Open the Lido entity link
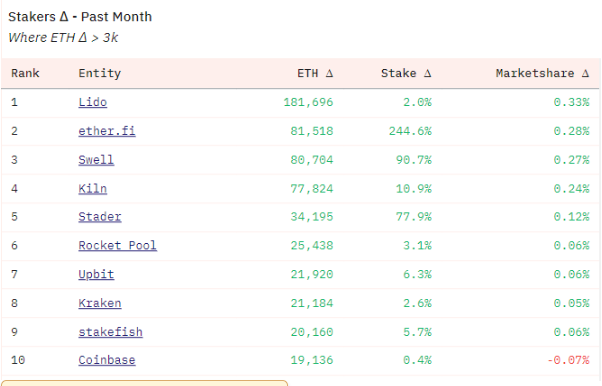 point(93,103)
